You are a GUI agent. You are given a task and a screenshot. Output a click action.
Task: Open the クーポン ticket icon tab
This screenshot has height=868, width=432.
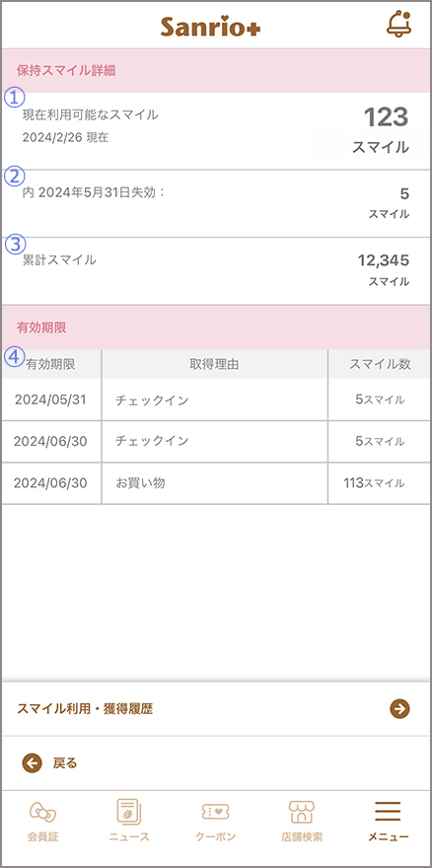tap(215, 821)
